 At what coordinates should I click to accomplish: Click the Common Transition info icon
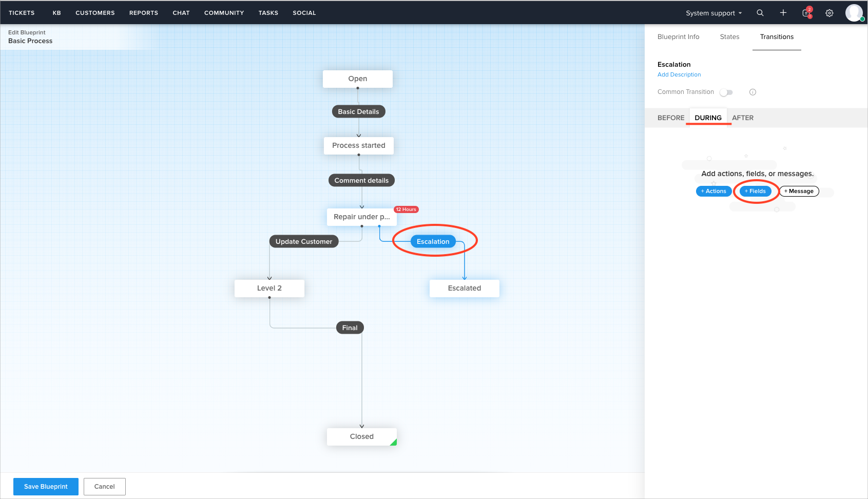click(753, 92)
